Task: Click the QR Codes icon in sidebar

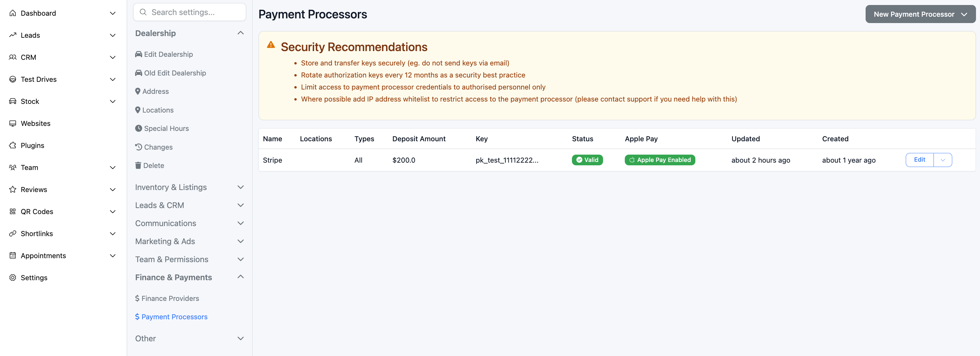Action: point(13,212)
